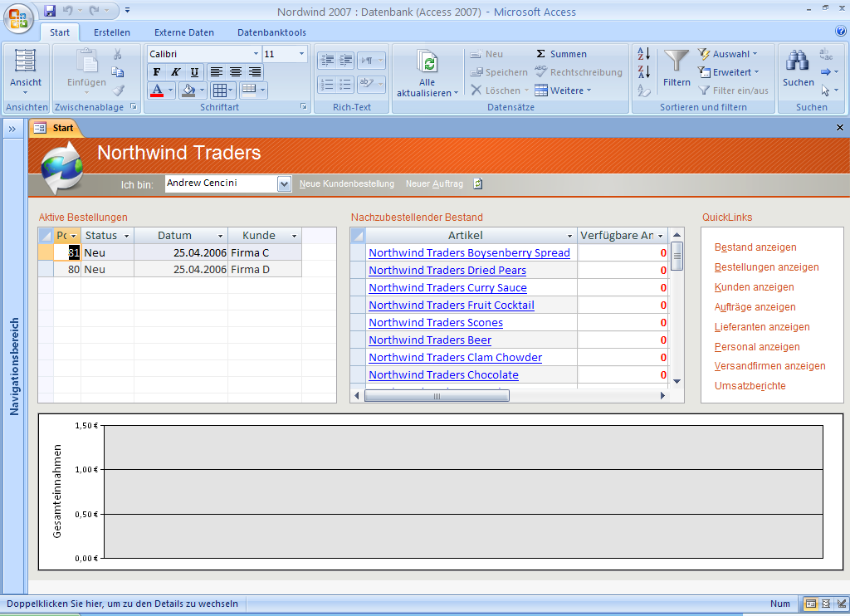Open Northwind Traders Dried Pears link
Screen dimensions: 850x616
[447, 271]
